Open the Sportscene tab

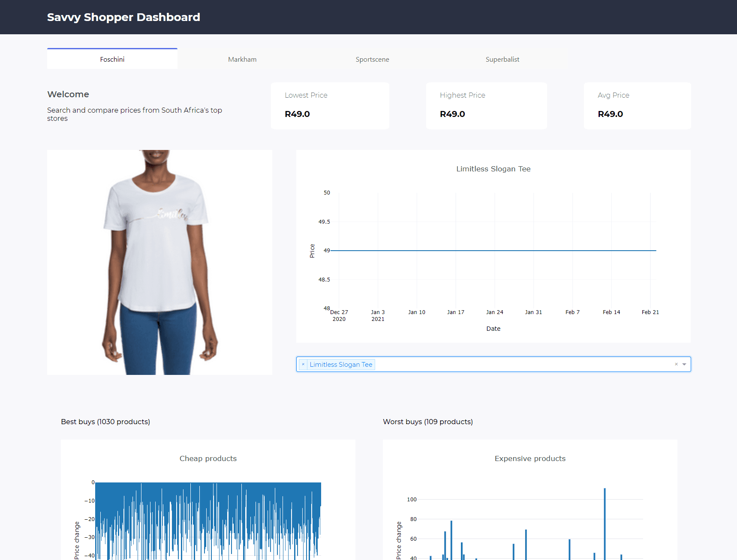(x=372, y=59)
